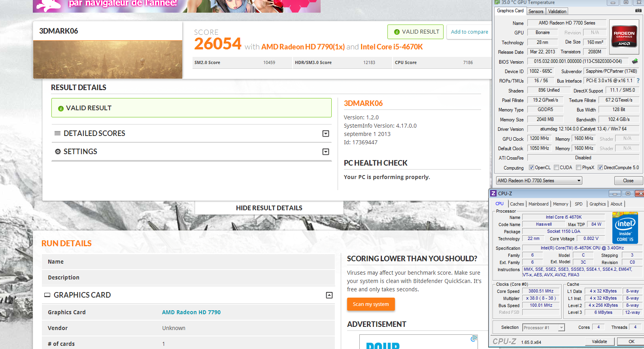This screenshot has height=349, width=644.
Task: Expand DETAILED SCORES section
Action: tap(326, 134)
